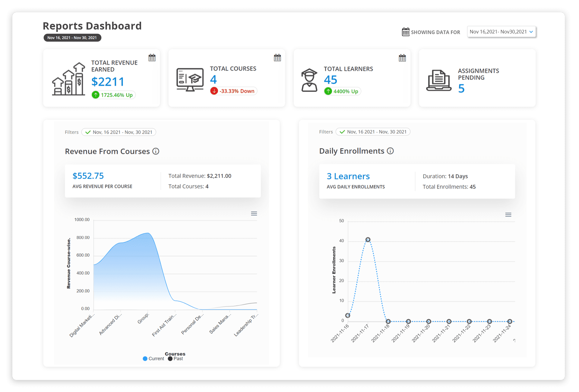Open the date range dropdown at top right
The width and height of the screenshot is (579, 392).
[501, 32]
